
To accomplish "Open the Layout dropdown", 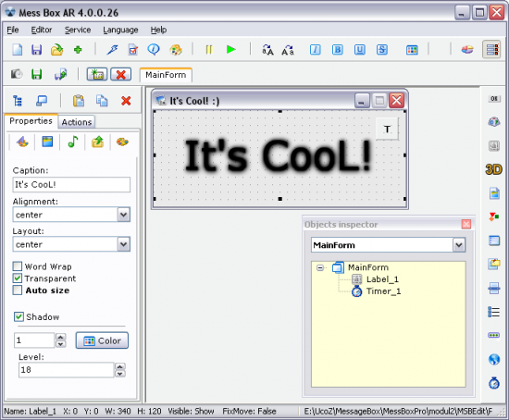I will pyautogui.click(x=123, y=244).
